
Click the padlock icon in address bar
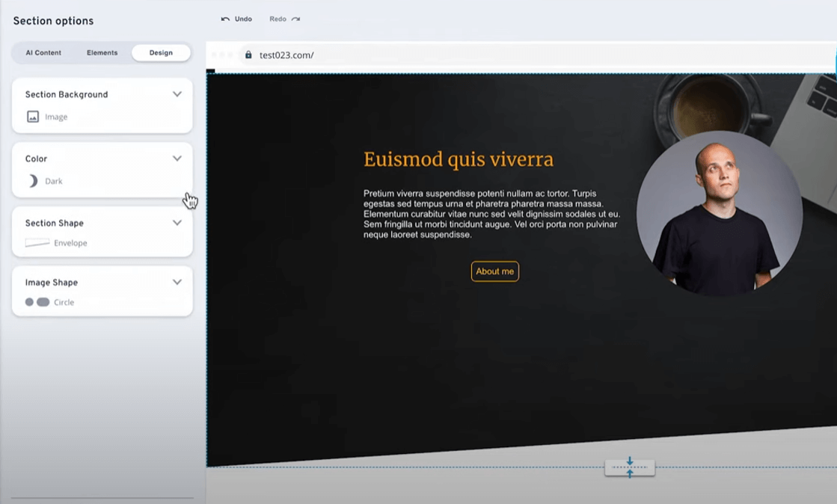tap(248, 55)
